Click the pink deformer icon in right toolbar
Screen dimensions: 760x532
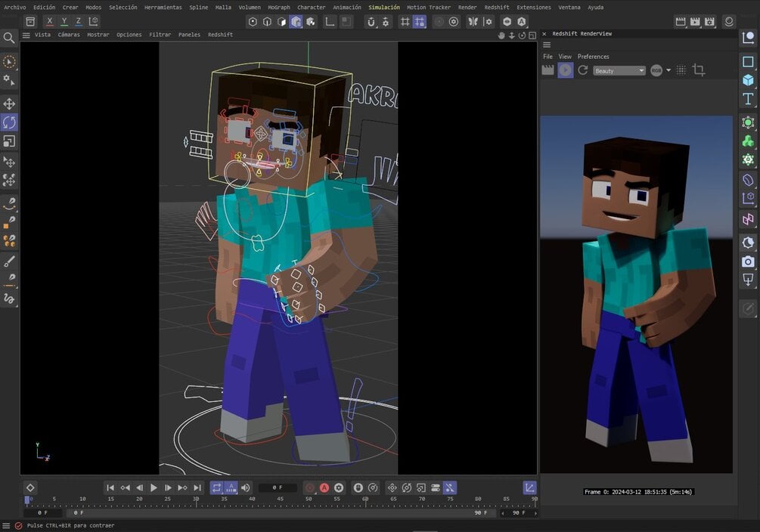(748, 219)
